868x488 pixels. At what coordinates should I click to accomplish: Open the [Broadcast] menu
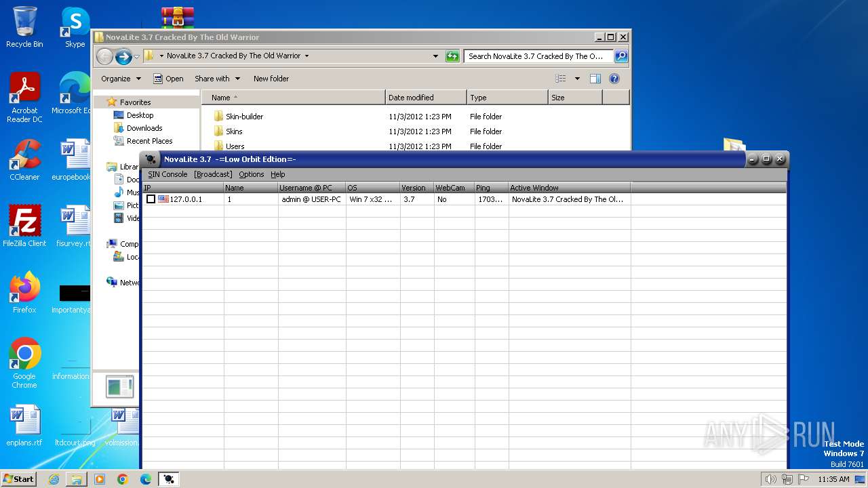tap(213, 174)
